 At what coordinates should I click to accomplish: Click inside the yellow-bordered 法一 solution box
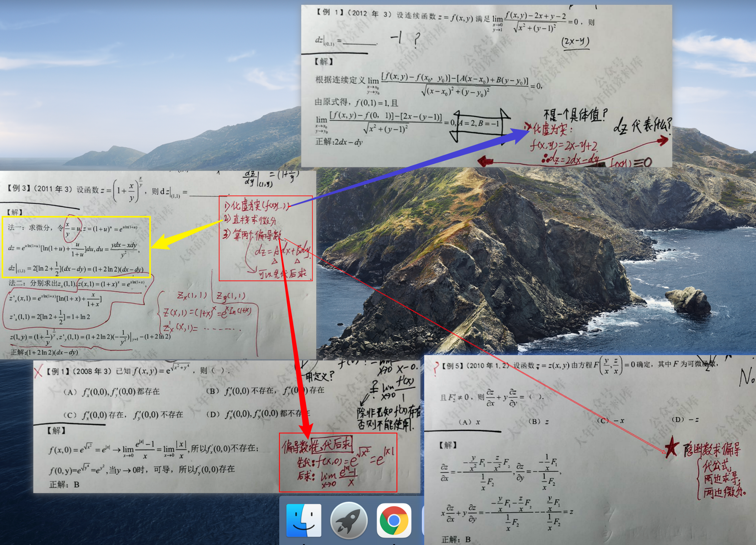76,247
